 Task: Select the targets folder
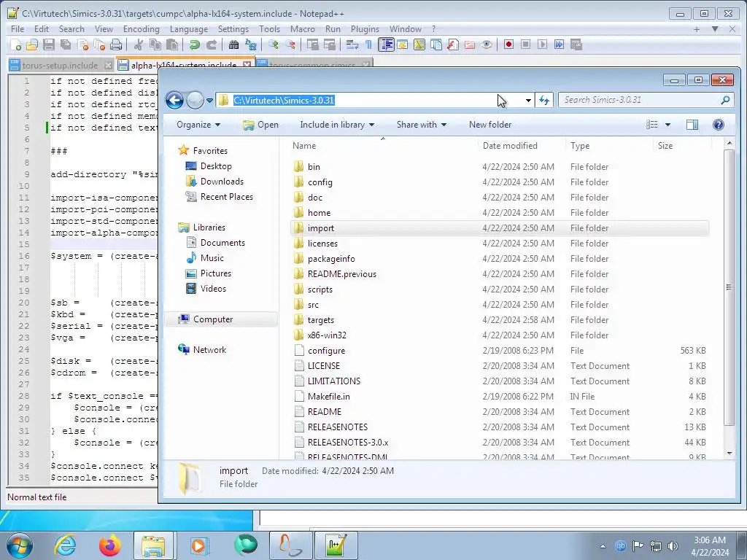pos(321,320)
